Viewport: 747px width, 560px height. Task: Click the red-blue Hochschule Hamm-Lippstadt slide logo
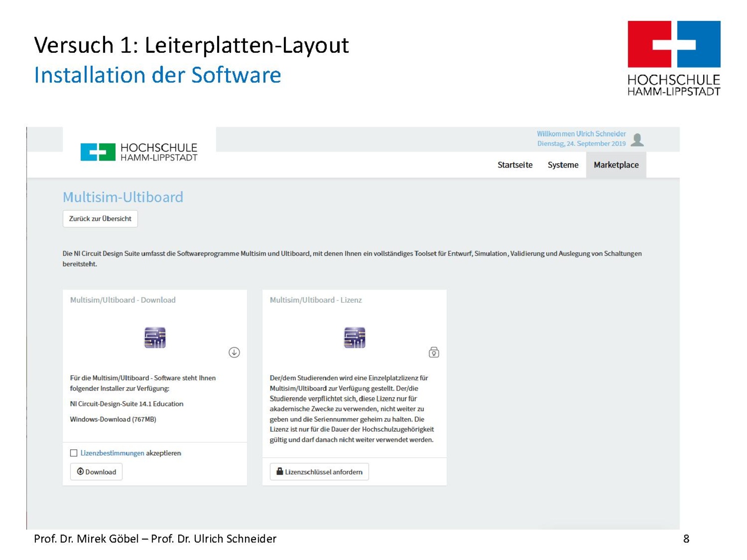tap(674, 58)
